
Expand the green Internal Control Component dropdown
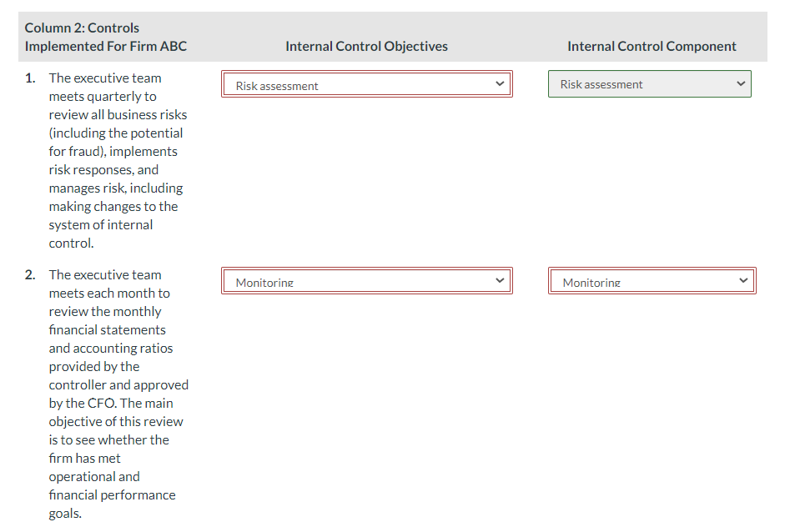tap(649, 83)
